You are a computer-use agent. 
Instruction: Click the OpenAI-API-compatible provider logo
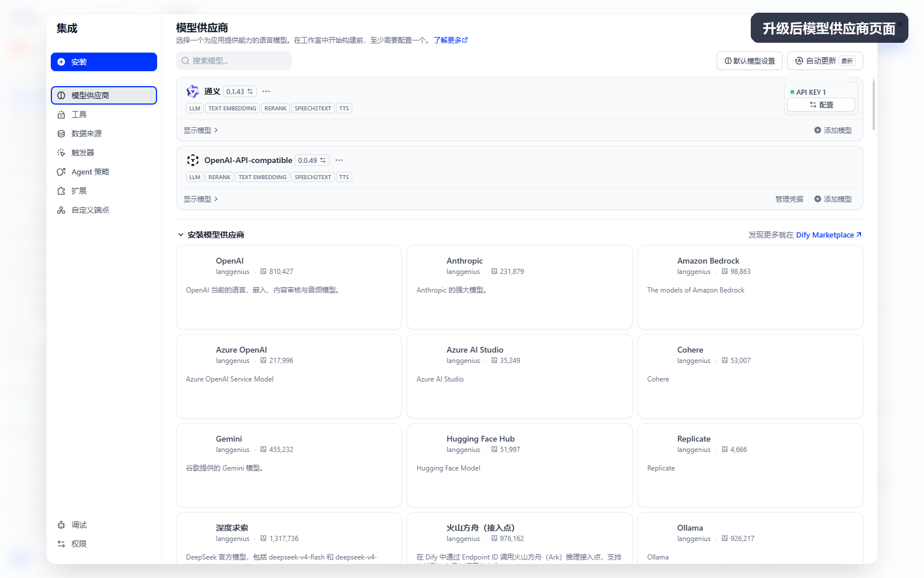click(x=193, y=160)
